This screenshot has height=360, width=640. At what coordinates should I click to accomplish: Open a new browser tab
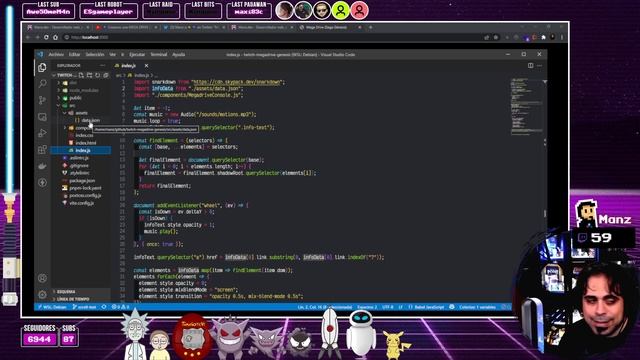point(371,27)
